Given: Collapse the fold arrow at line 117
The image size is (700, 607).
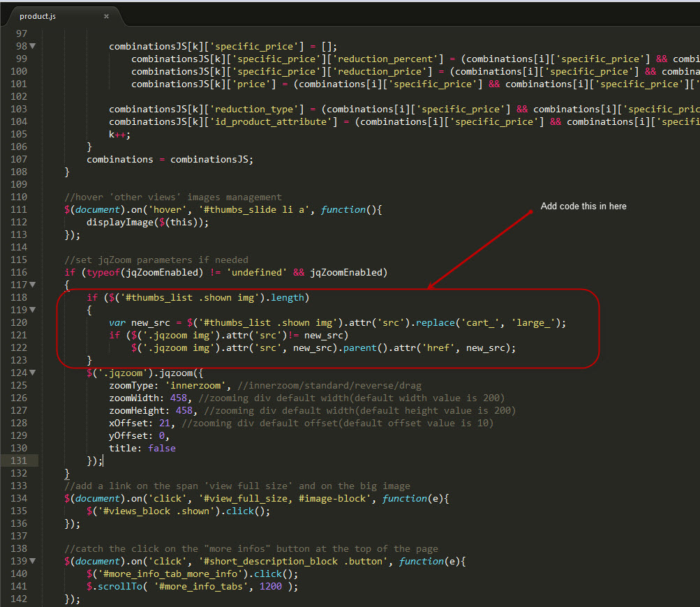Looking at the screenshot, I should tap(33, 285).
